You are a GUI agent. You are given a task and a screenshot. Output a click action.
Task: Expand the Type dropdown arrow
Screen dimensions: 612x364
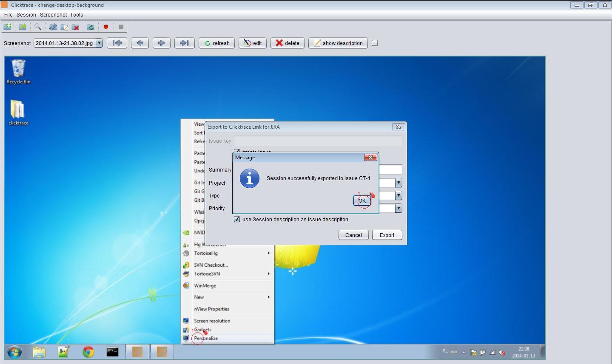399,195
